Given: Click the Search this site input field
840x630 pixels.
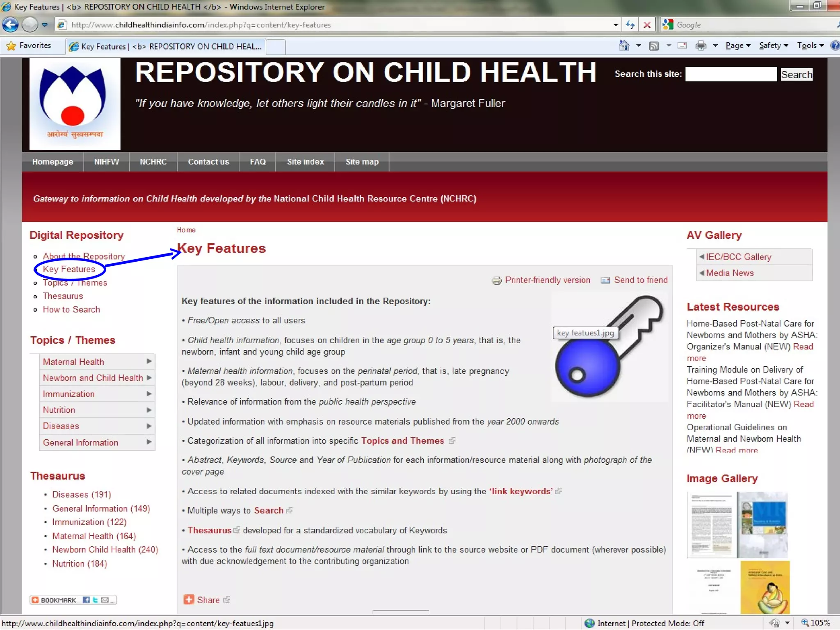Looking at the screenshot, I should pos(731,74).
